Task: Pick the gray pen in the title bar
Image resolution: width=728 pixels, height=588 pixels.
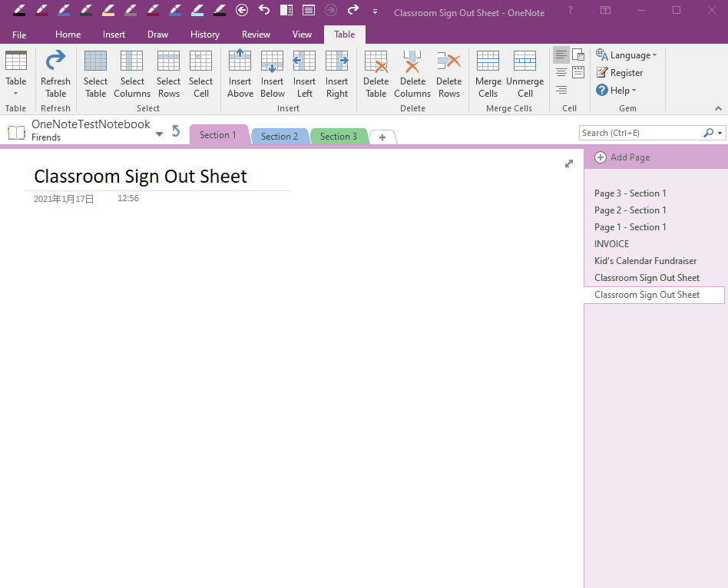Action: pos(131,10)
